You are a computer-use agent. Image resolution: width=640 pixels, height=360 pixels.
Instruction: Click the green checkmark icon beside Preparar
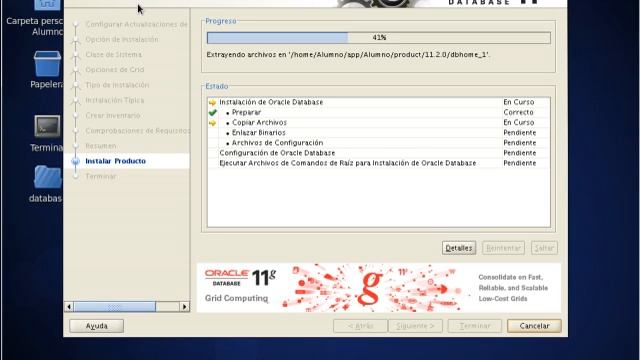pos(213,112)
